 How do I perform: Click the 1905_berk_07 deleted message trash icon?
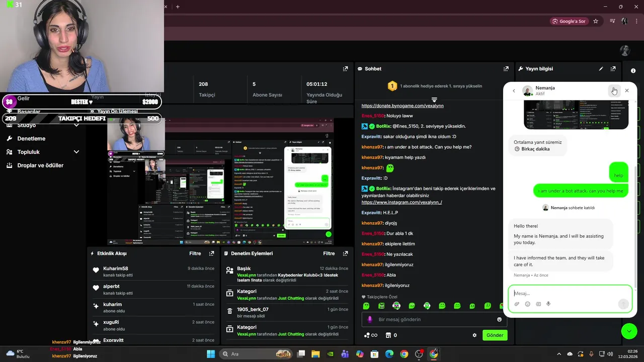point(229,311)
